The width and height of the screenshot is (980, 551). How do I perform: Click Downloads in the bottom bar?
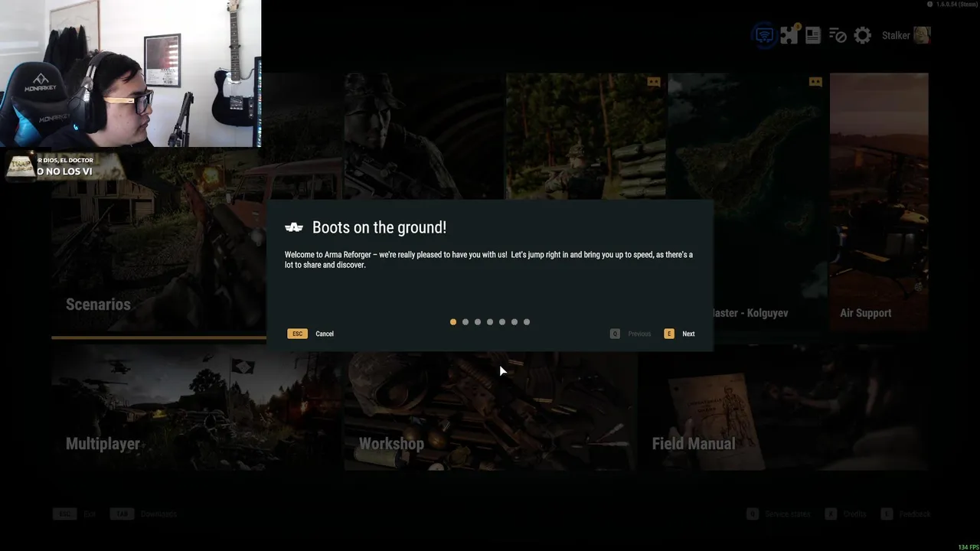[x=158, y=514]
